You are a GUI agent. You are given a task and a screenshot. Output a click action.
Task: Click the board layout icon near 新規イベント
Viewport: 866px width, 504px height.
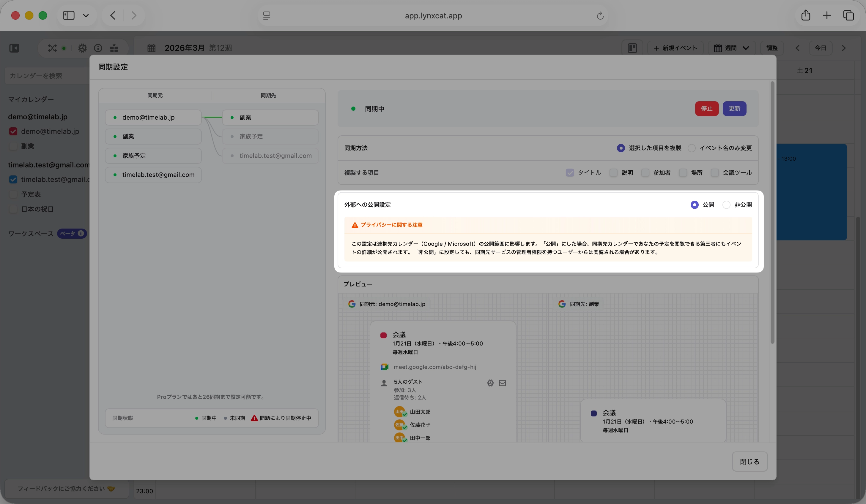[x=632, y=48]
